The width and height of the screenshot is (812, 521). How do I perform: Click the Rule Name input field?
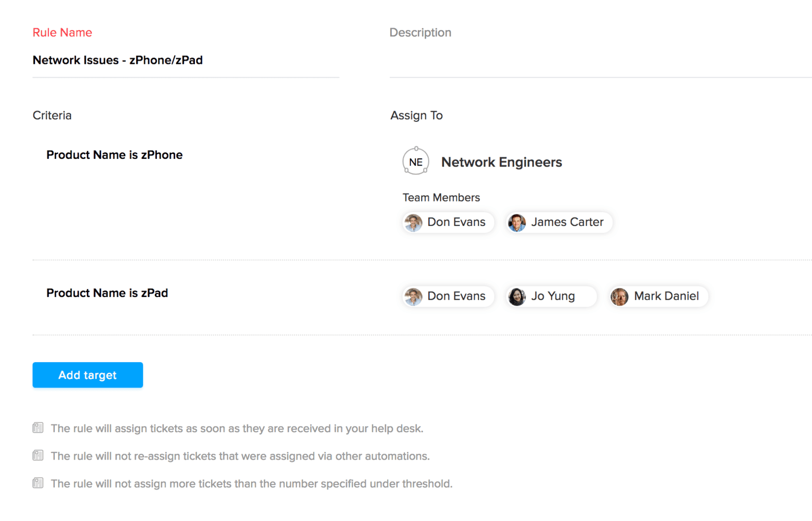pos(185,60)
